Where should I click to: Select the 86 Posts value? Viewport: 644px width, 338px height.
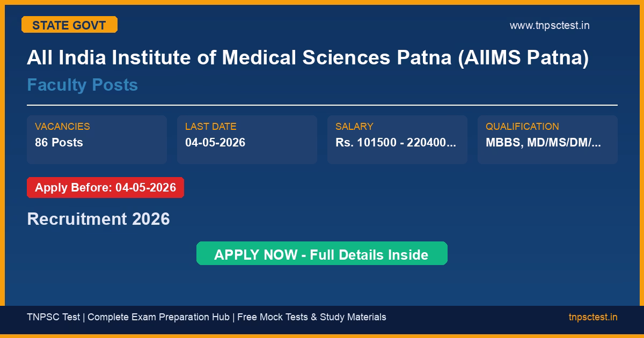tap(59, 143)
